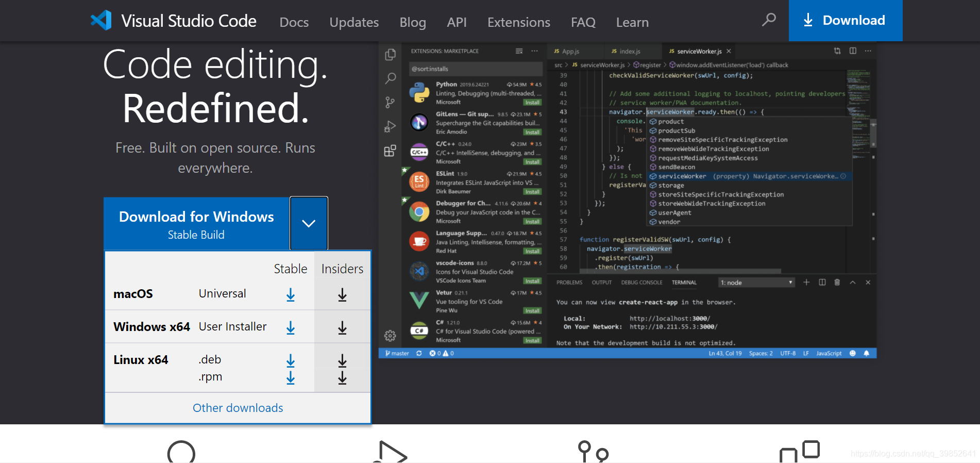Viewport: 980px width, 463px height.
Task: Open Explorer icon in the activity bar
Action: (390, 55)
